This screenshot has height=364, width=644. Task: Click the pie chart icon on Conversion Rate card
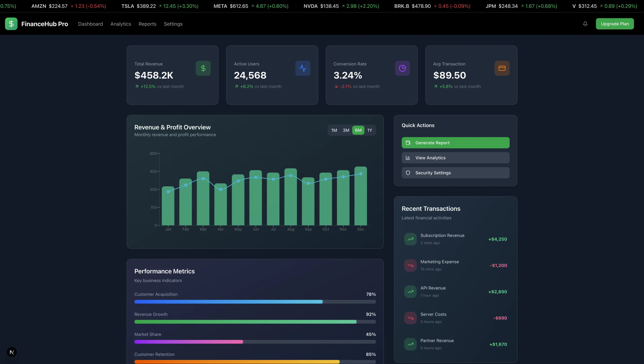pyautogui.click(x=402, y=68)
